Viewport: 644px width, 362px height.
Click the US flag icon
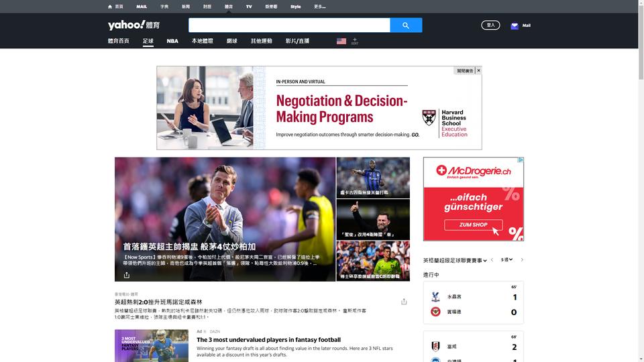(341, 41)
